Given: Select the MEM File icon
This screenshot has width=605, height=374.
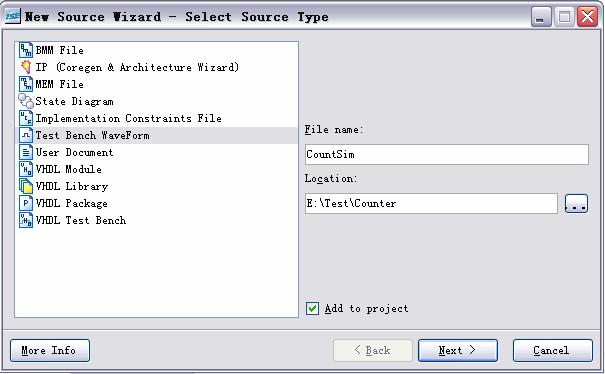Looking at the screenshot, I should [x=26, y=84].
